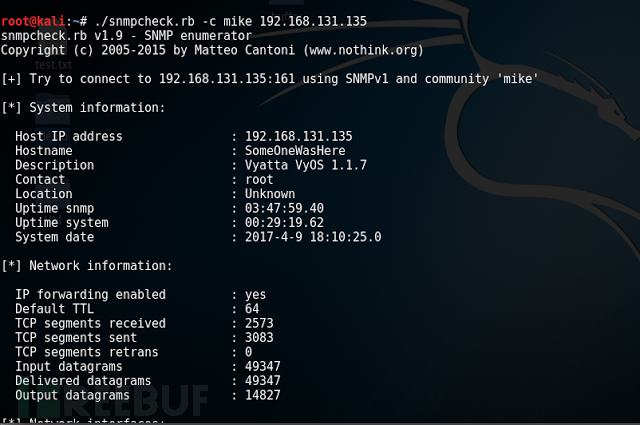Select the System date value
Screen dimensions: 640x425
tap(313, 237)
